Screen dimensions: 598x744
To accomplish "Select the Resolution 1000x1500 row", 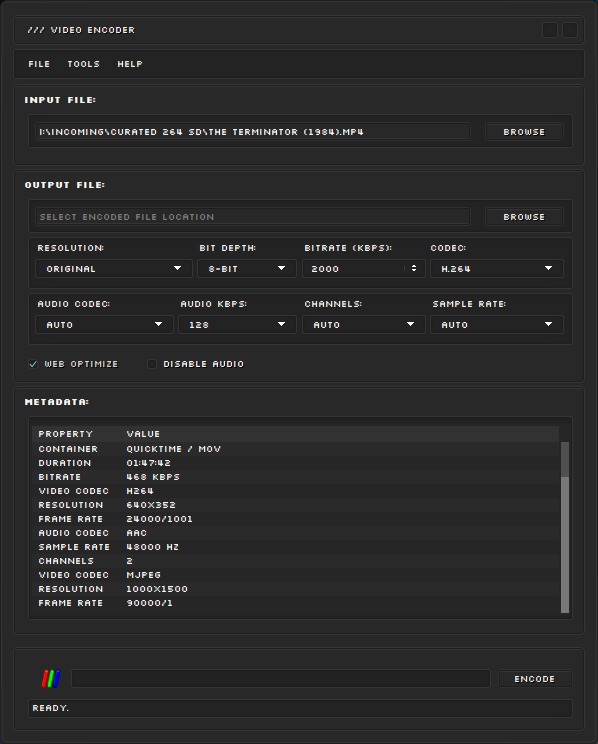I will tap(296, 589).
